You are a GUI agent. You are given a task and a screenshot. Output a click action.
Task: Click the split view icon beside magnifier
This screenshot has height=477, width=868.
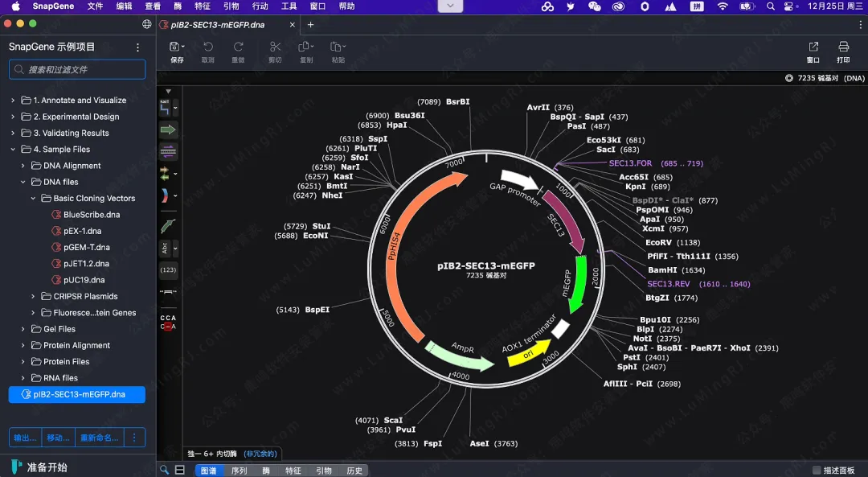180,470
